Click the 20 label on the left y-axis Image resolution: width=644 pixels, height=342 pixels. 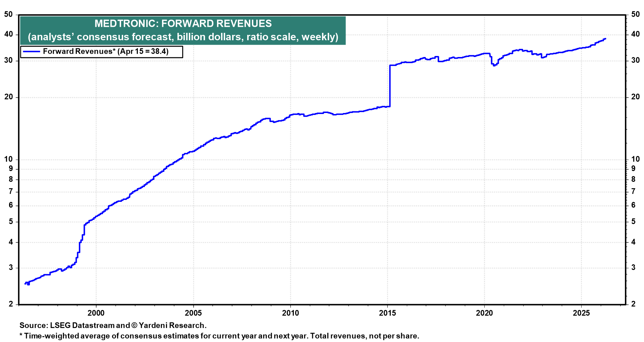(8, 97)
